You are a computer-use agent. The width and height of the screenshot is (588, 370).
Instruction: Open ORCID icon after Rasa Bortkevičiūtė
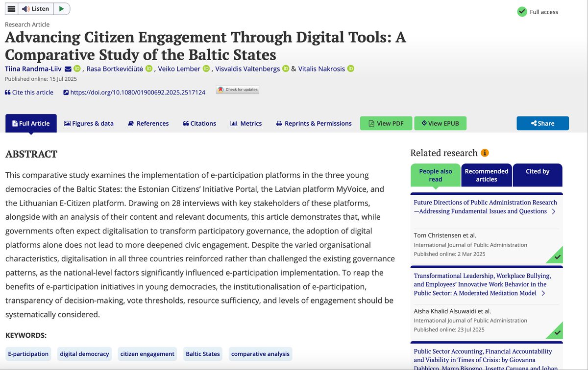click(149, 69)
